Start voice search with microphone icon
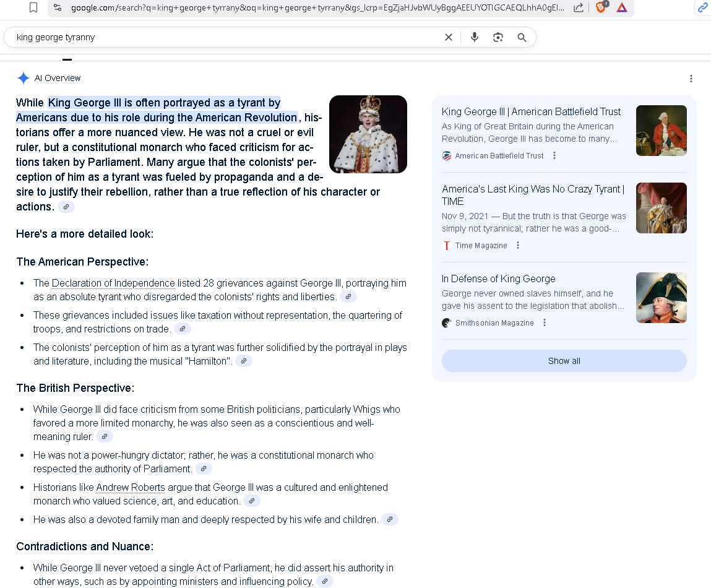 pos(475,37)
